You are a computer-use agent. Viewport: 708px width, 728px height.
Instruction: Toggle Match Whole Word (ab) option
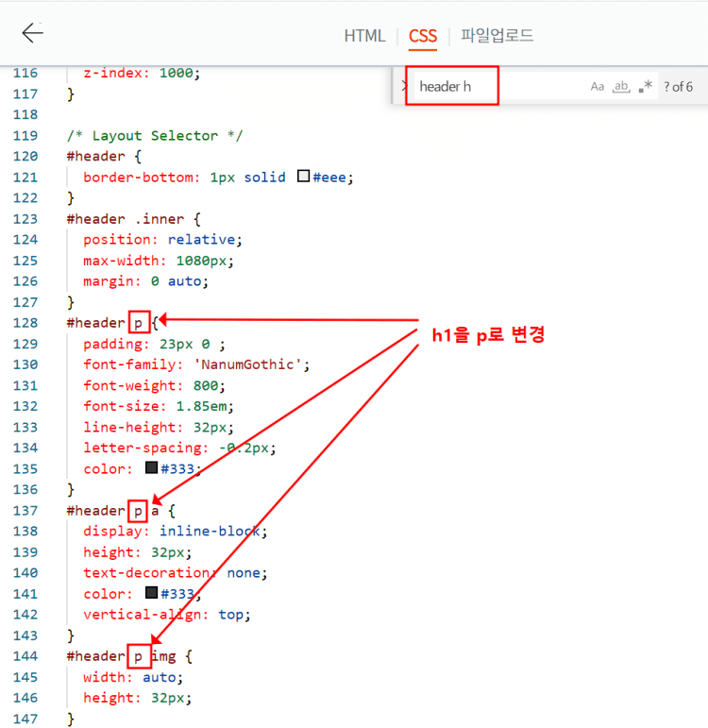tap(621, 87)
